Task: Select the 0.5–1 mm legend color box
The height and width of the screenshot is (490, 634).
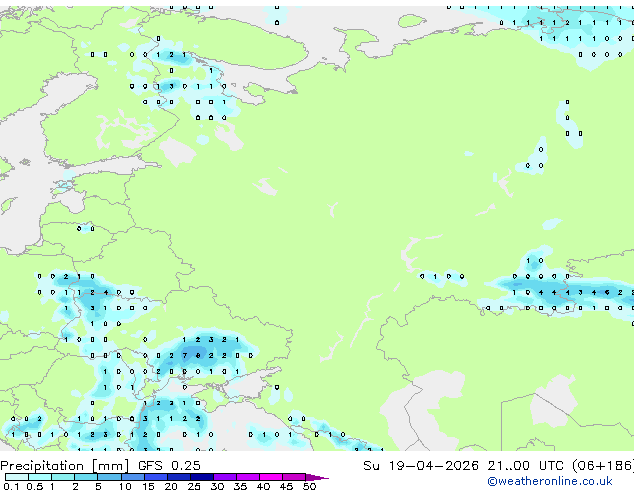Action: [x=40, y=477]
